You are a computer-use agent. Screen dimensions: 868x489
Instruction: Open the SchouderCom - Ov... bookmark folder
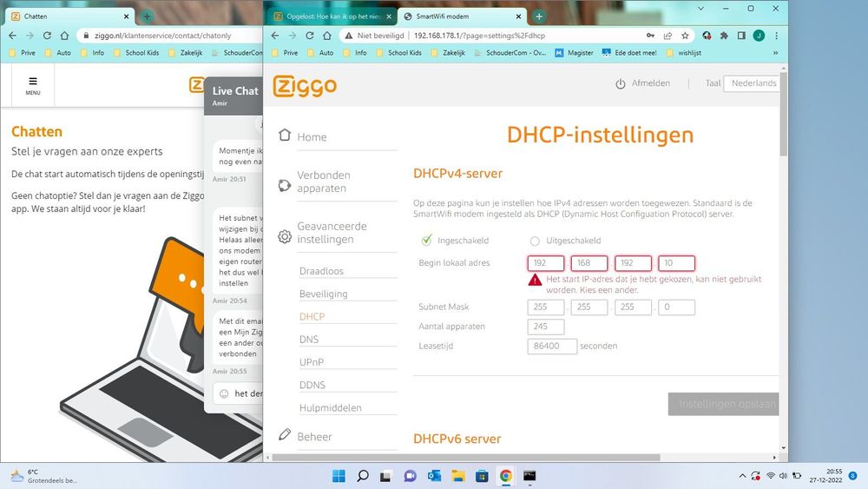point(510,53)
